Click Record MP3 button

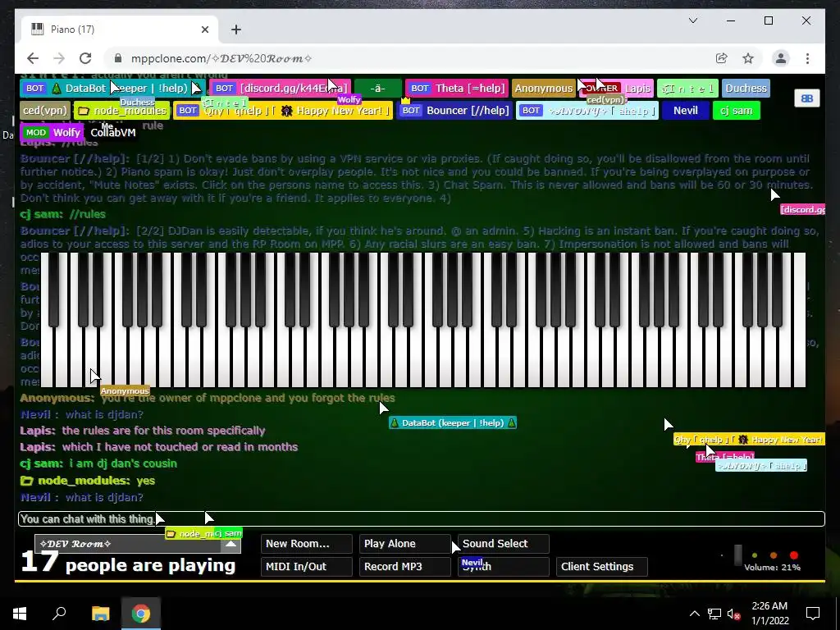point(405,567)
